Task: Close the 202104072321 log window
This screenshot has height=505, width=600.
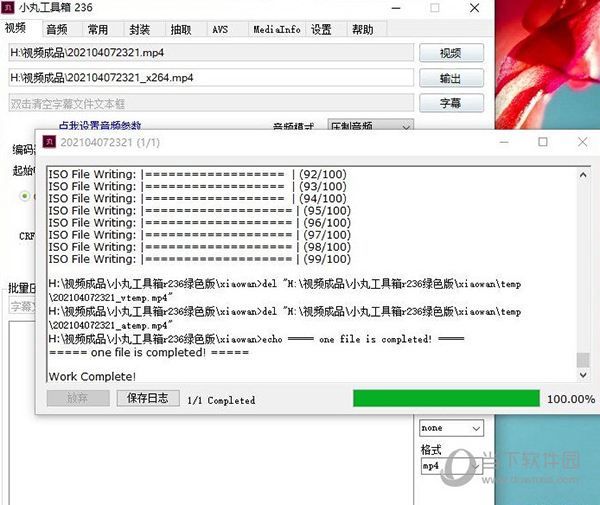Action: pos(582,142)
